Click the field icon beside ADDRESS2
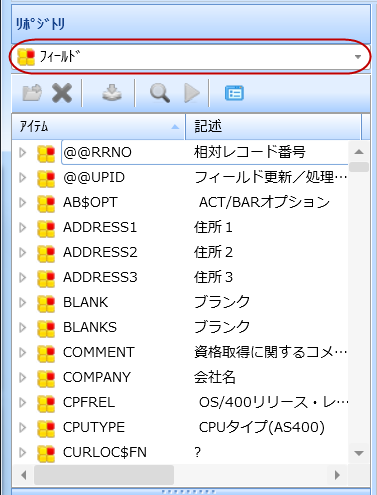The height and width of the screenshot is (495, 377). pos(46,254)
